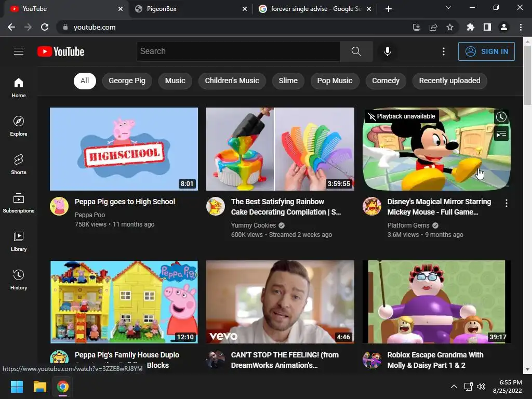Open the YouTube hamburger guide menu
The image size is (532, 399).
(19, 51)
